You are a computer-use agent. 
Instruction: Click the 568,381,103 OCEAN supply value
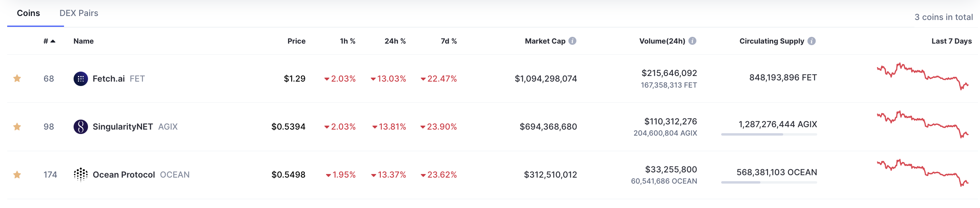[x=777, y=172]
